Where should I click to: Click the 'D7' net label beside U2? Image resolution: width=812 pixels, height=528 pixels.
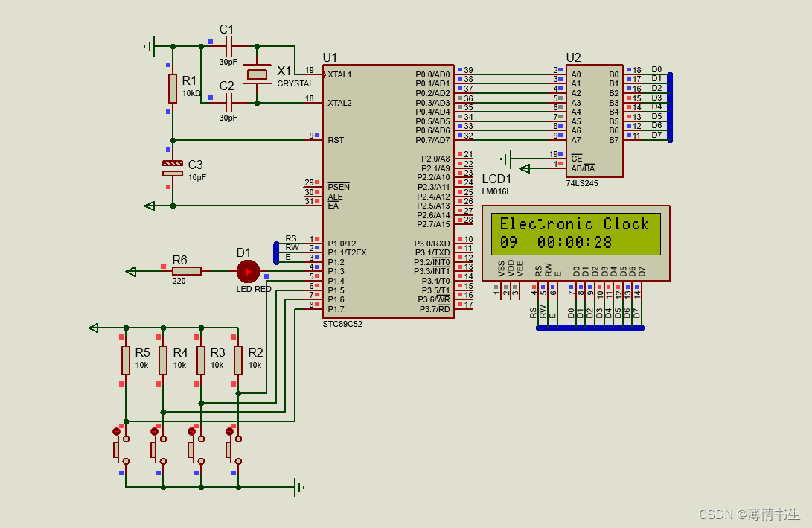656,136
